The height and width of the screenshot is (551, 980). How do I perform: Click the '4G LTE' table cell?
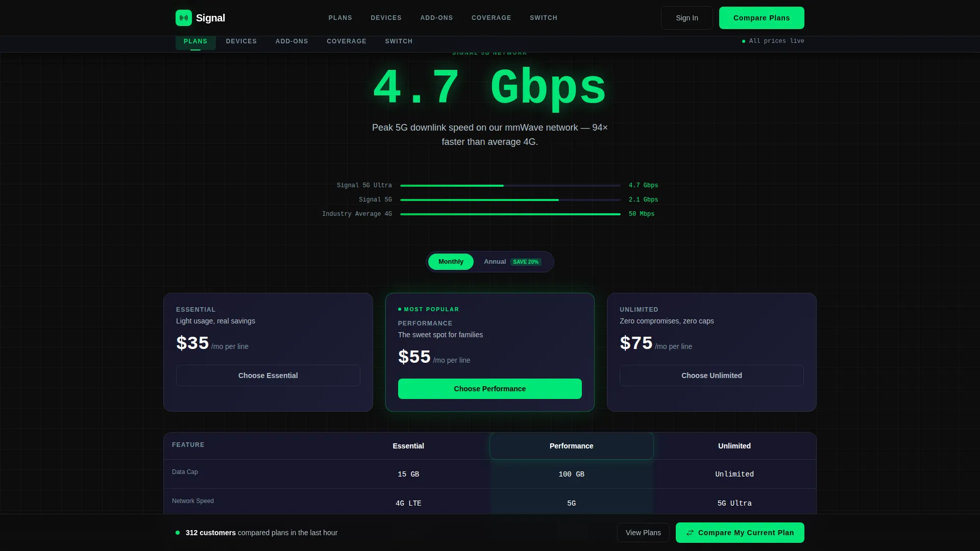click(408, 503)
